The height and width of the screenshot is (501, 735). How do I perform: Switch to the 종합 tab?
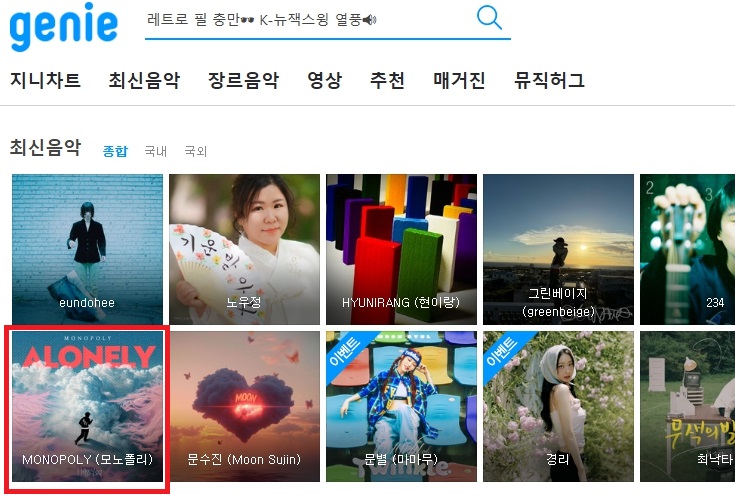coord(115,151)
